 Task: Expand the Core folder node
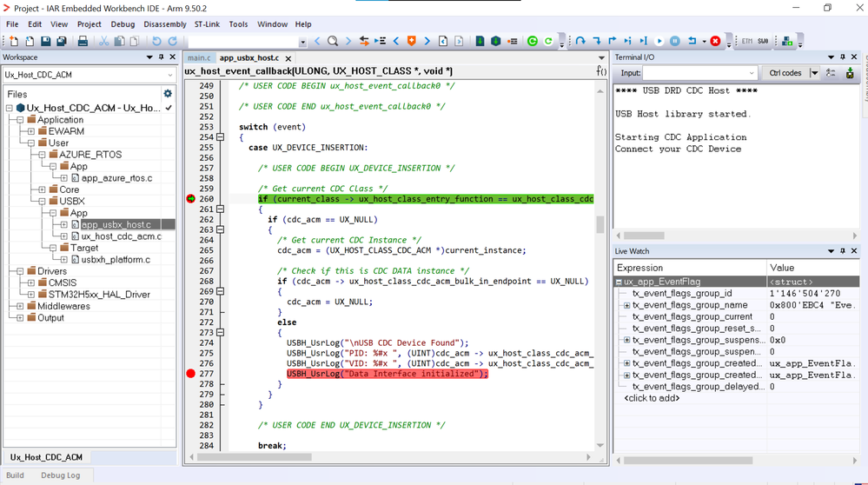tap(42, 189)
